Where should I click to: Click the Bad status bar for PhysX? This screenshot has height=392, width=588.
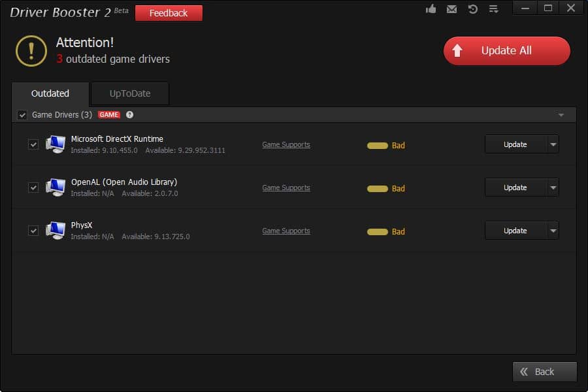tap(377, 232)
